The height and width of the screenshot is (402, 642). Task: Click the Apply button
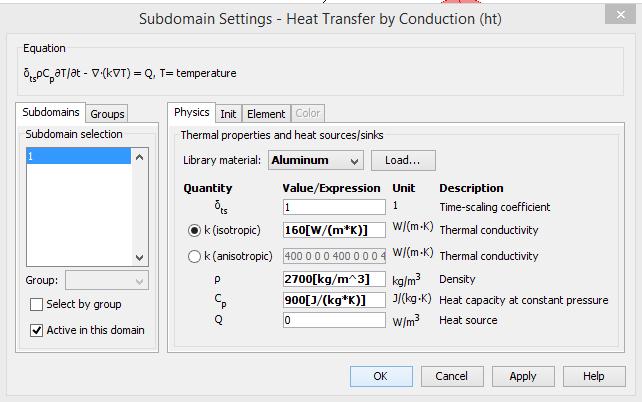523,376
